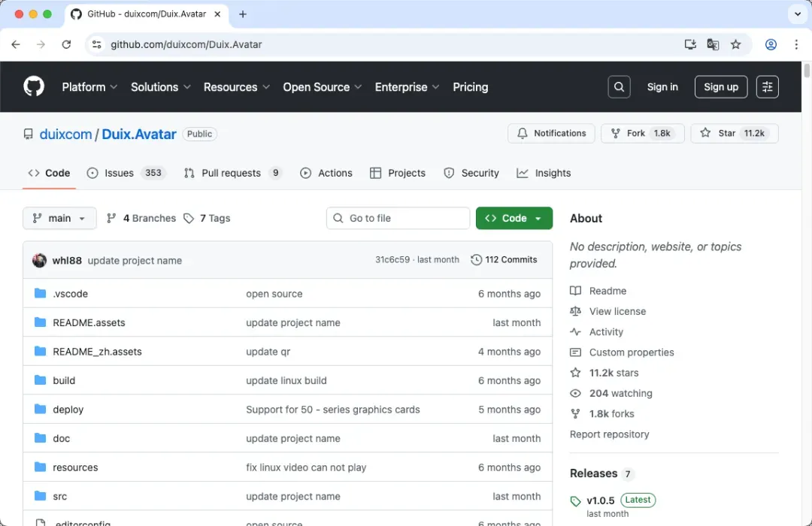Click the browser reload button
This screenshot has width=812, height=526.
tap(66, 44)
